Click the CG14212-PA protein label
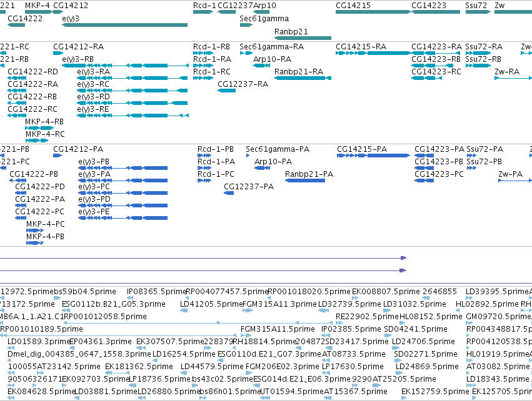The height and width of the screenshot is (401, 532). click(x=78, y=149)
